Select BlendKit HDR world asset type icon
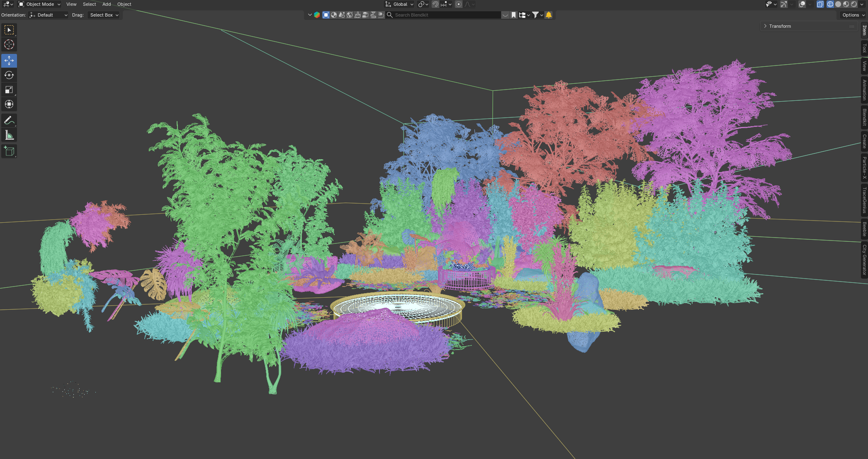The height and width of the screenshot is (459, 868). 350,15
